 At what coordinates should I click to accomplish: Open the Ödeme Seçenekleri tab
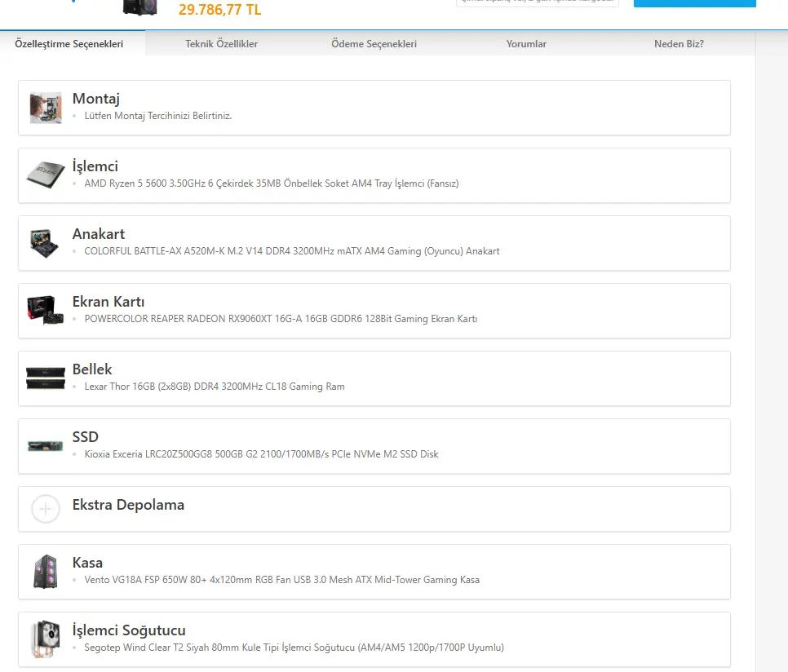374,44
